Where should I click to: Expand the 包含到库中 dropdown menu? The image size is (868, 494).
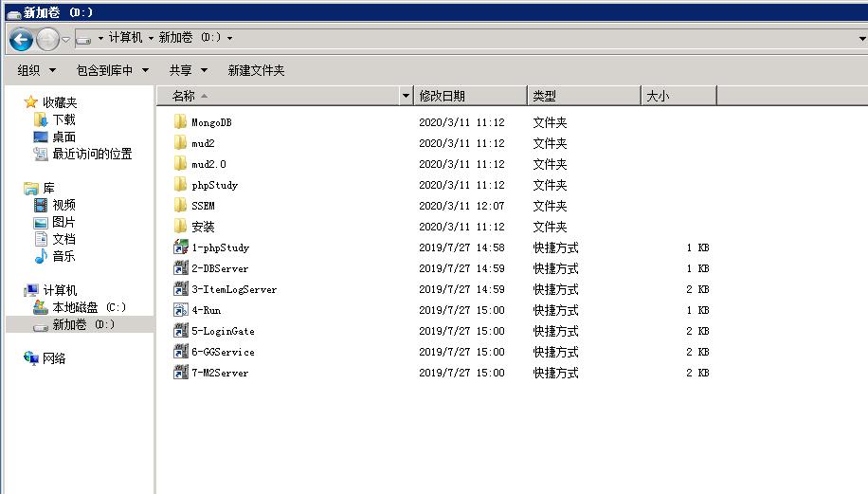click(x=112, y=70)
